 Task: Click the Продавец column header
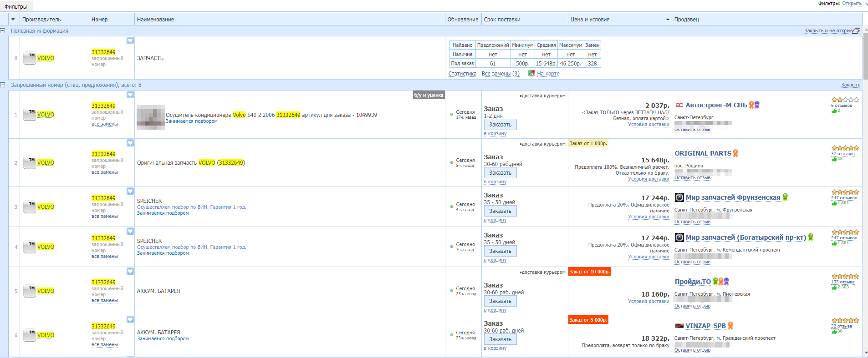pos(767,20)
